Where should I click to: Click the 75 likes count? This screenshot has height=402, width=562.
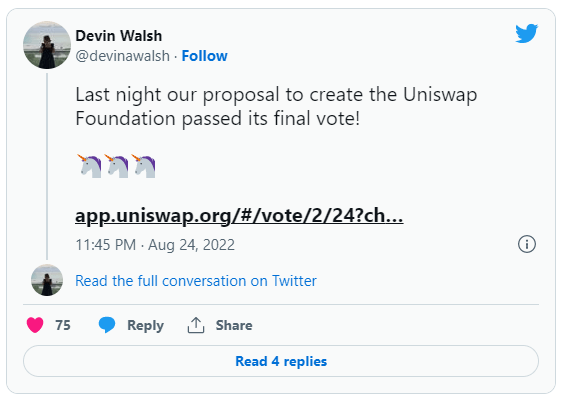point(63,325)
